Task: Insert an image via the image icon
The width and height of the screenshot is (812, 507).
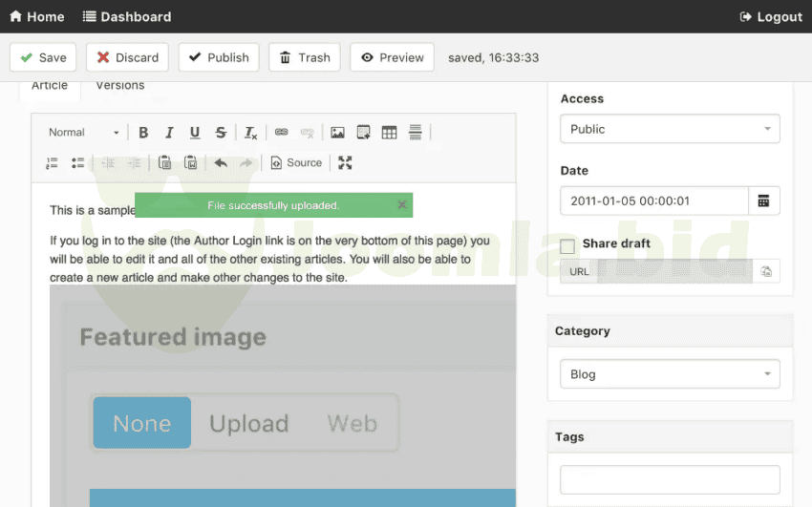Action: [x=337, y=133]
